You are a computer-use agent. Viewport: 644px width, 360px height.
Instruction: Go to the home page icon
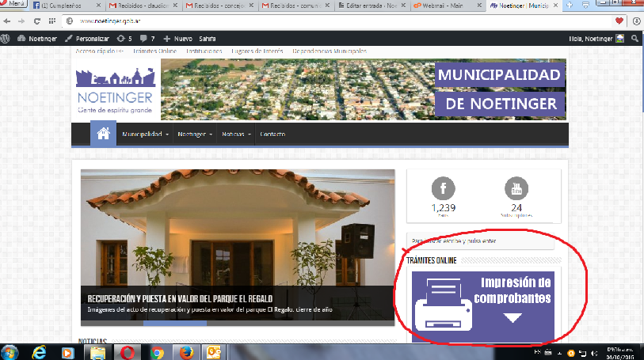point(103,134)
